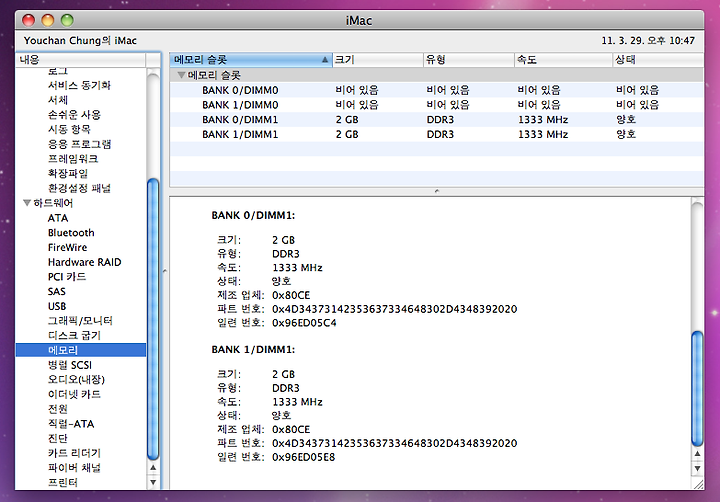
Task: Click detail pane scrollbar down arrow
Action: [698, 468]
